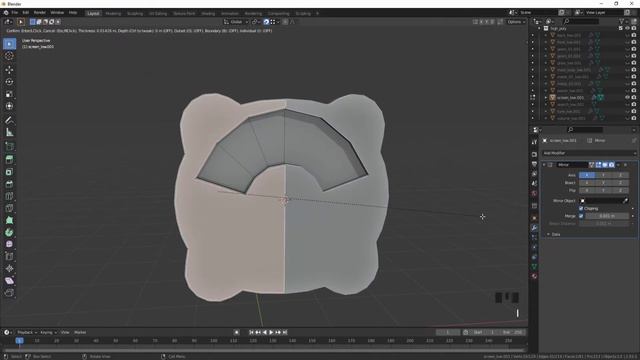Toggle visibility of high_poly collection

click(627, 29)
